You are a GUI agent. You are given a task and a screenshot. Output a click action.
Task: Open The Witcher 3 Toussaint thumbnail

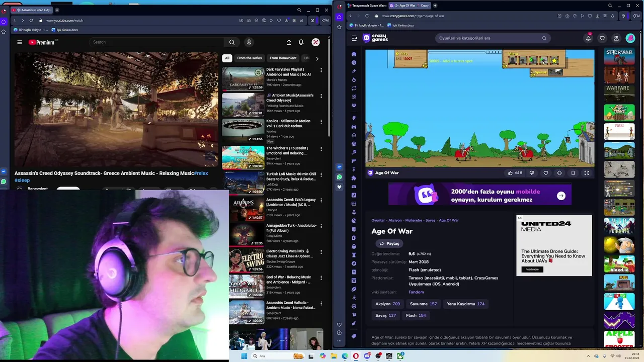point(243,157)
